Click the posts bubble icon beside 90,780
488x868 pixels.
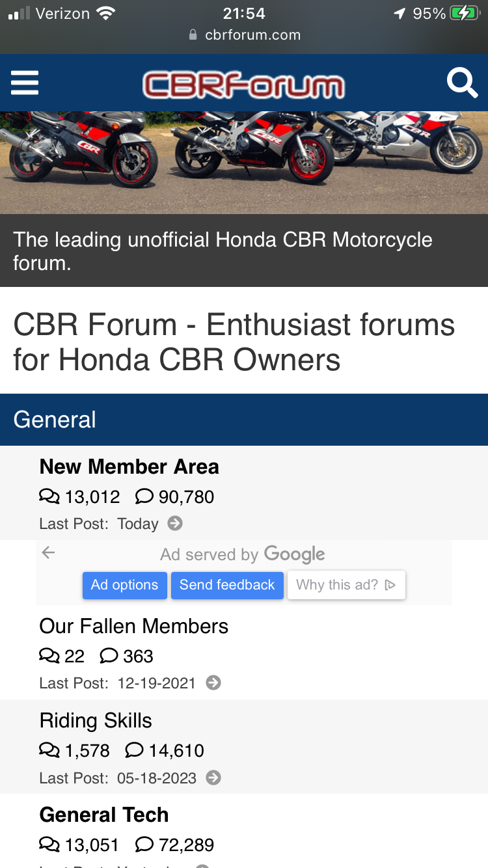pyautogui.click(x=144, y=497)
